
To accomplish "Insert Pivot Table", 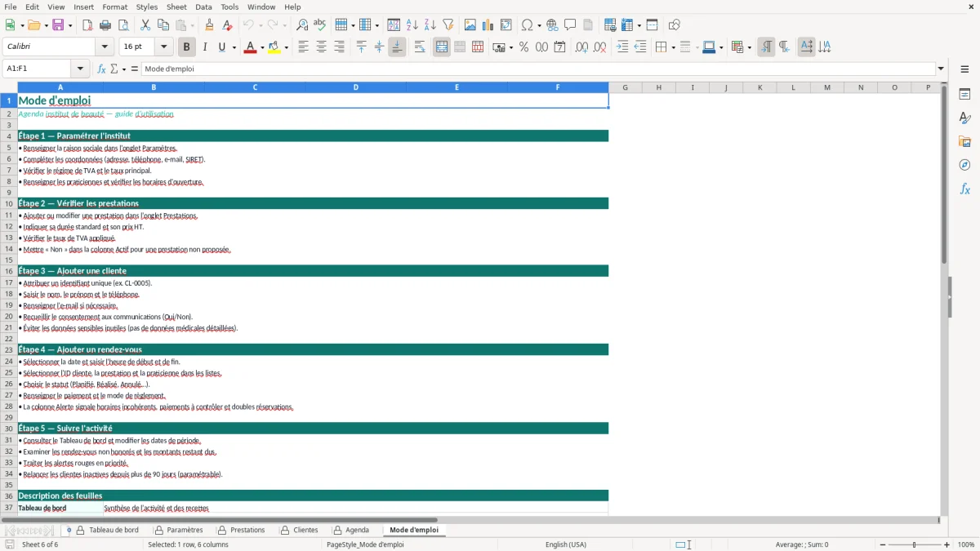I will [506, 25].
